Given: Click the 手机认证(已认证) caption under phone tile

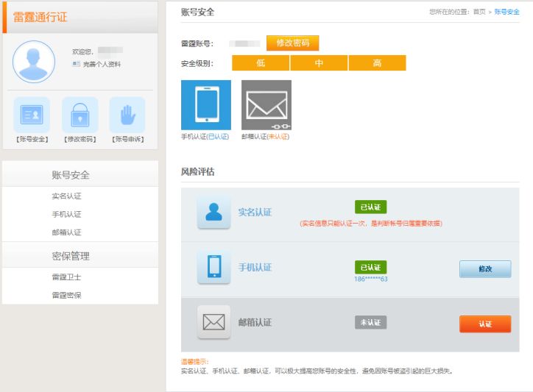Looking at the screenshot, I should point(205,137).
